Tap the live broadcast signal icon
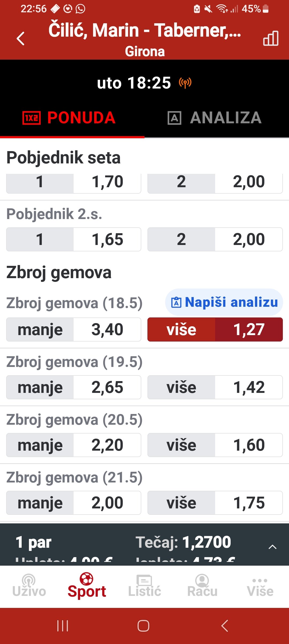Screen dimensions: 289x644 coord(185,83)
